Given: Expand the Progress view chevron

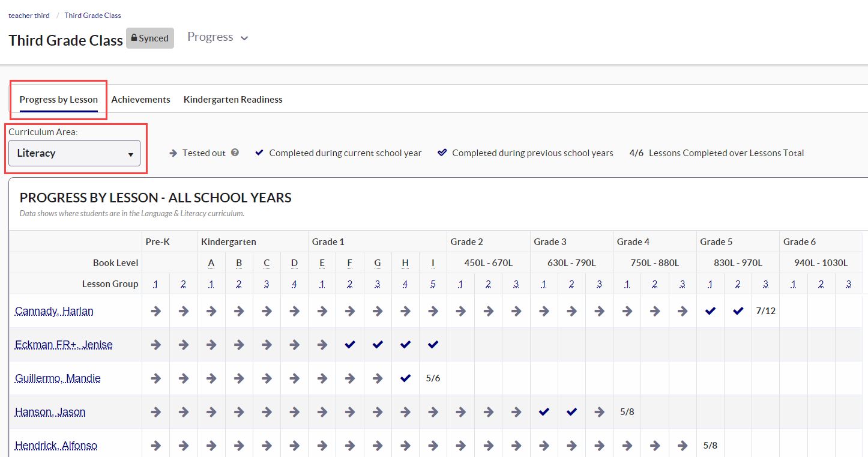Looking at the screenshot, I should pos(244,37).
